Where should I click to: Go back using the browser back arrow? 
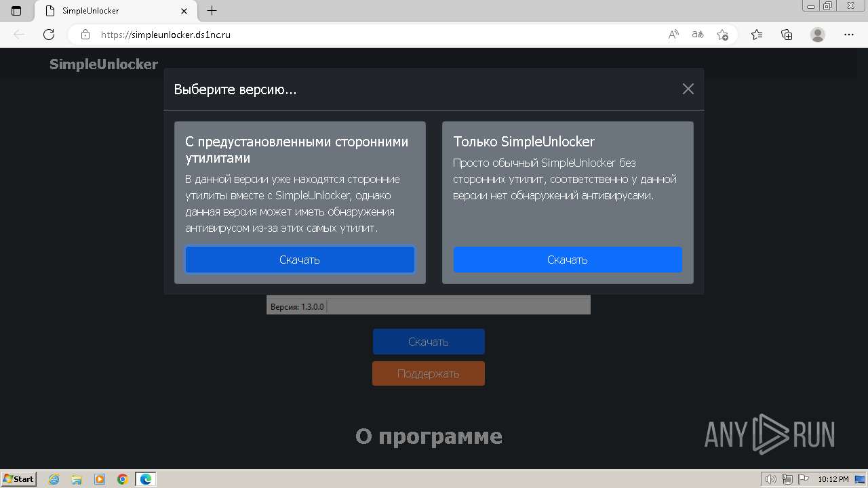pyautogui.click(x=19, y=35)
